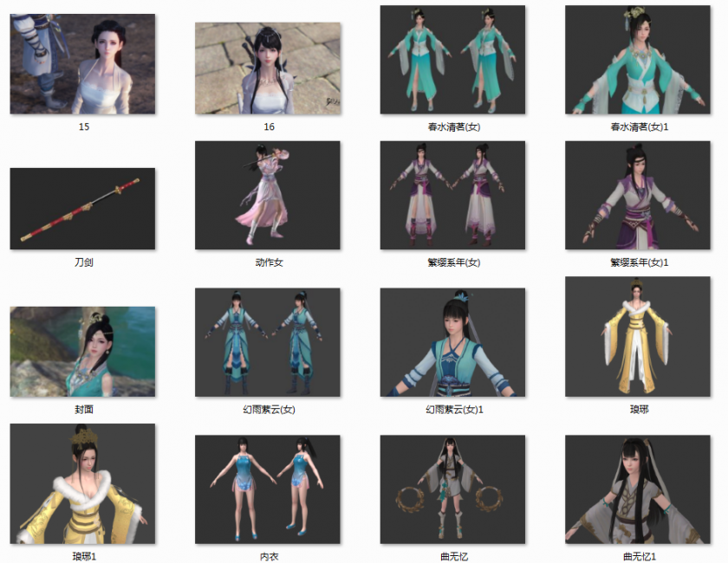This screenshot has height=563, width=728.
Task: Select the 繁缨系年(女) purple costume thumbnail
Action: point(452,196)
